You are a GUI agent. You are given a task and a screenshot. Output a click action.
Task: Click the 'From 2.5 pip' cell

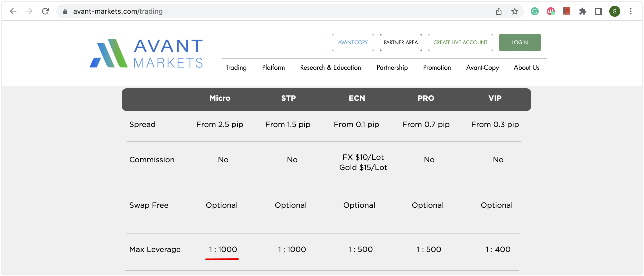point(220,124)
